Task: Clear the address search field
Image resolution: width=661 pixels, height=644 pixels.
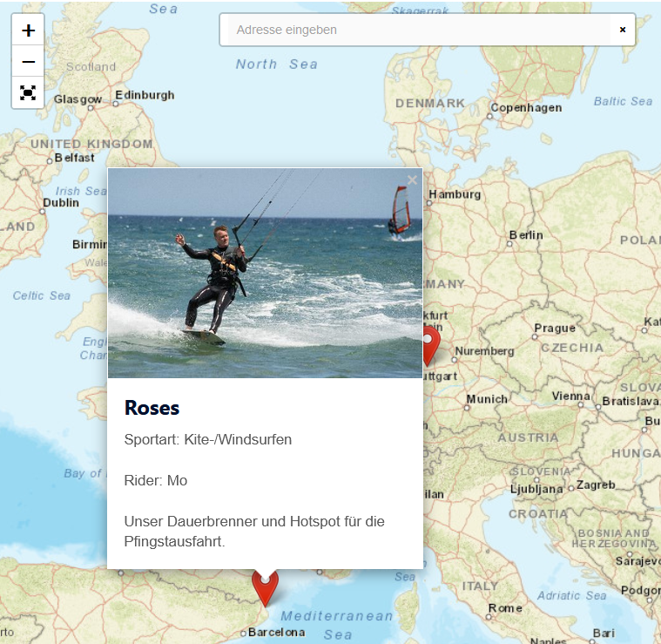Action: (x=622, y=30)
